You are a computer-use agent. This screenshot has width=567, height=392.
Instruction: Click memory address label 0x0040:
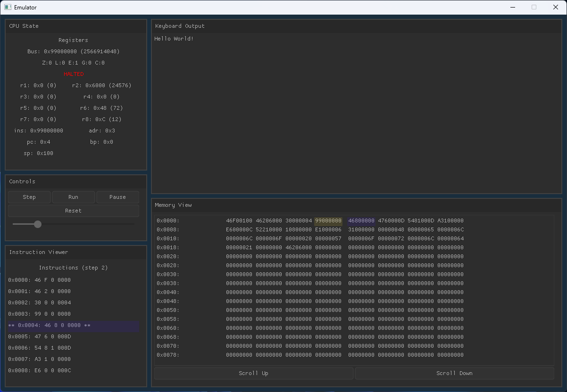point(168,292)
